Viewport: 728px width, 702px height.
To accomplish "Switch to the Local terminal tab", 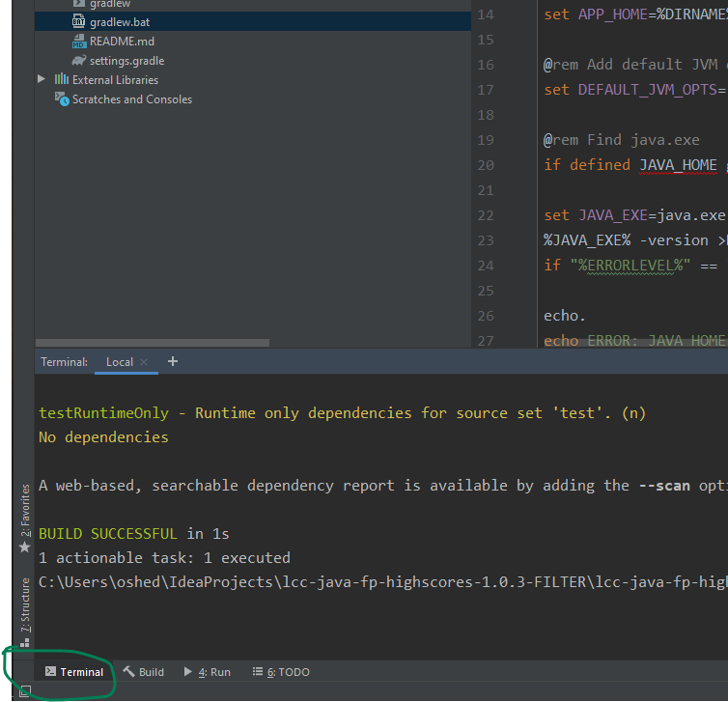I will pyautogui.click(x=119, y=362).
